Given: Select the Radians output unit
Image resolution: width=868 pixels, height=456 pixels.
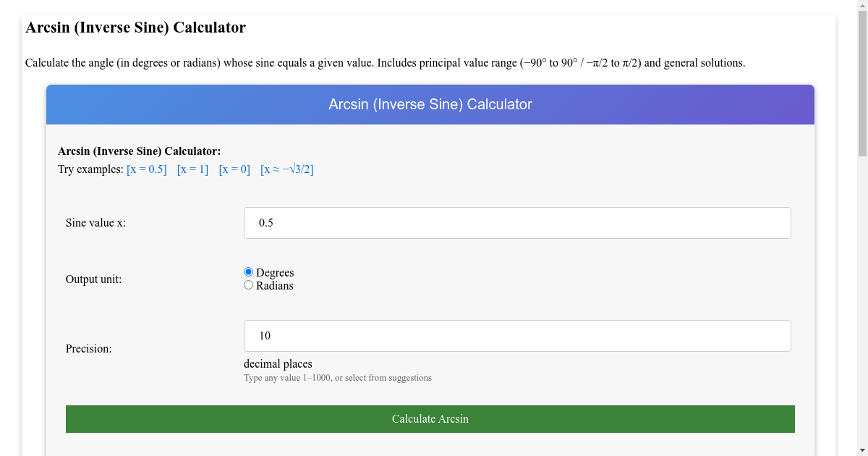Looking at the screenshot, I should (248, 284).
